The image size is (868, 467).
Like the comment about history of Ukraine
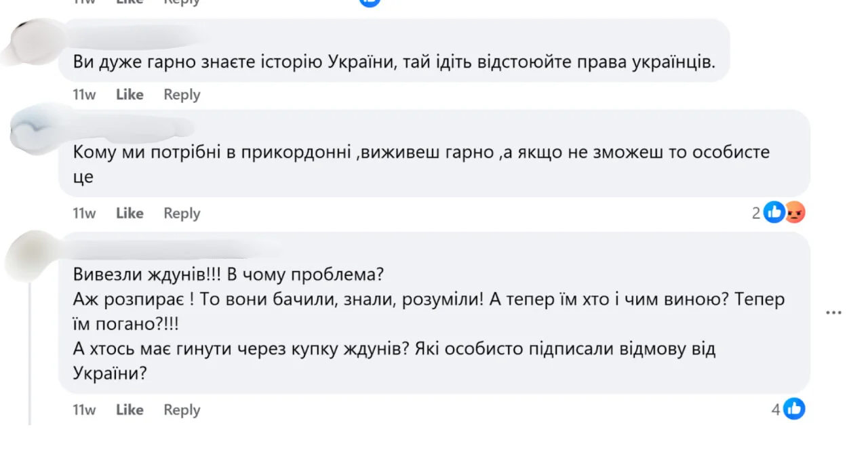pyautogui.click(x=129, y=94)
